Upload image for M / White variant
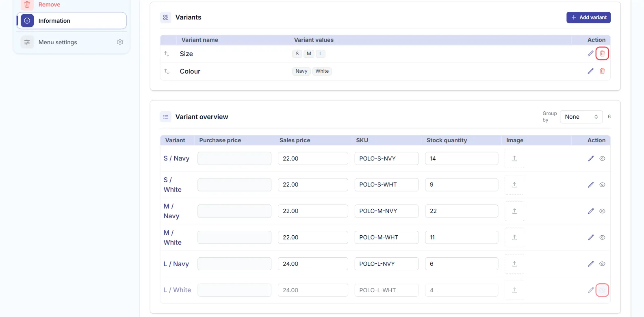Image resolution: width=644 pixels, height=317 pixels. pyautogui.click(x=514, y=237)
